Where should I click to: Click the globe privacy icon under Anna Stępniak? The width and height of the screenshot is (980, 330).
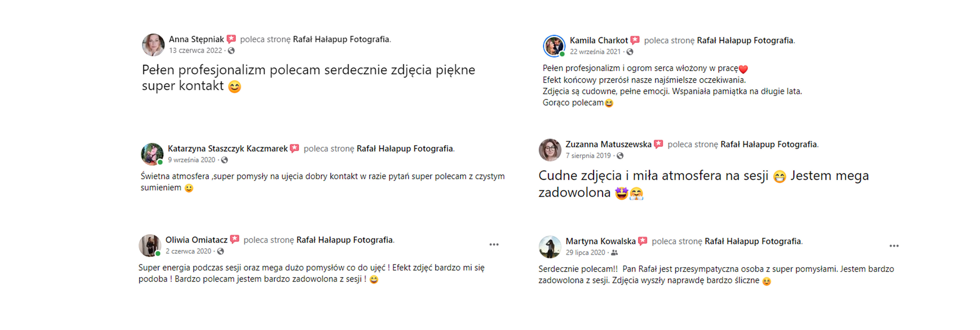point(231,50)
